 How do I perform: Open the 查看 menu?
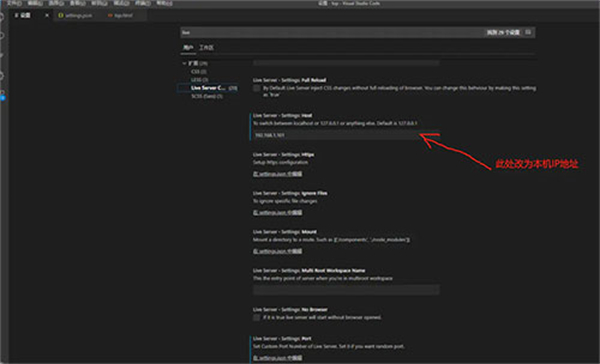coord(78,3)
